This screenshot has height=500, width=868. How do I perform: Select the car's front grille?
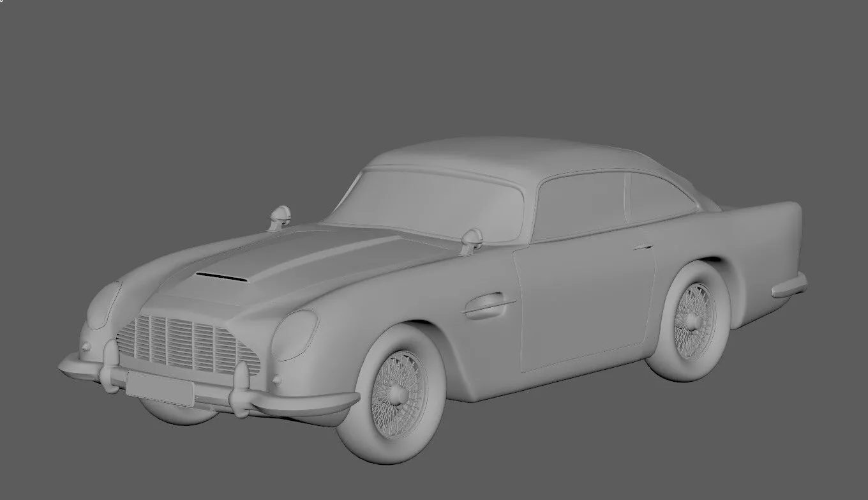click(x=190, y=344)
